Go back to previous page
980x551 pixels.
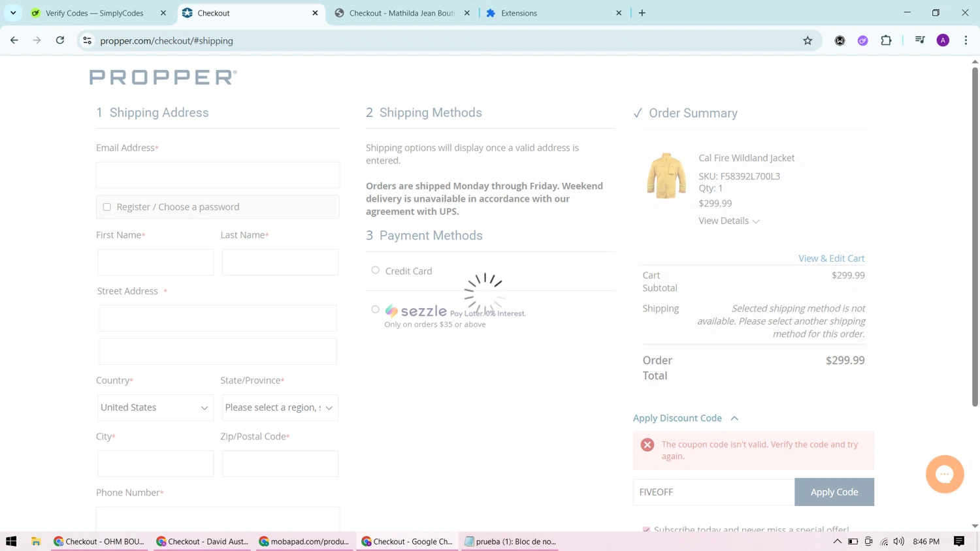[14, 40]
